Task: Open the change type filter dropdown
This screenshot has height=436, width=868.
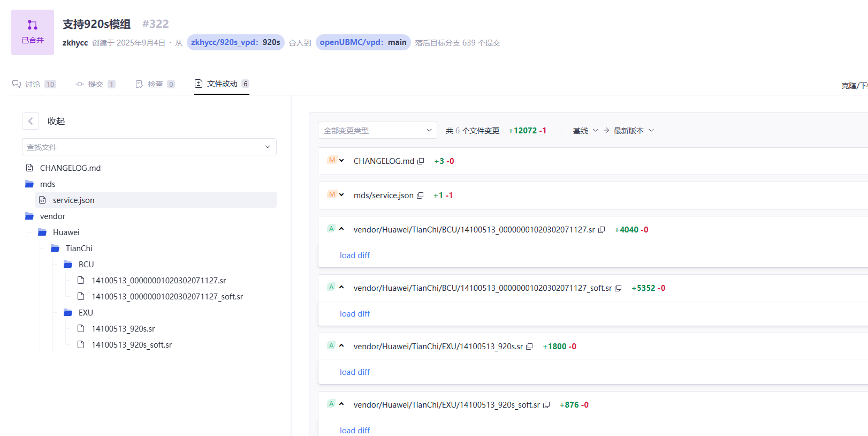Action: [377, 131]
